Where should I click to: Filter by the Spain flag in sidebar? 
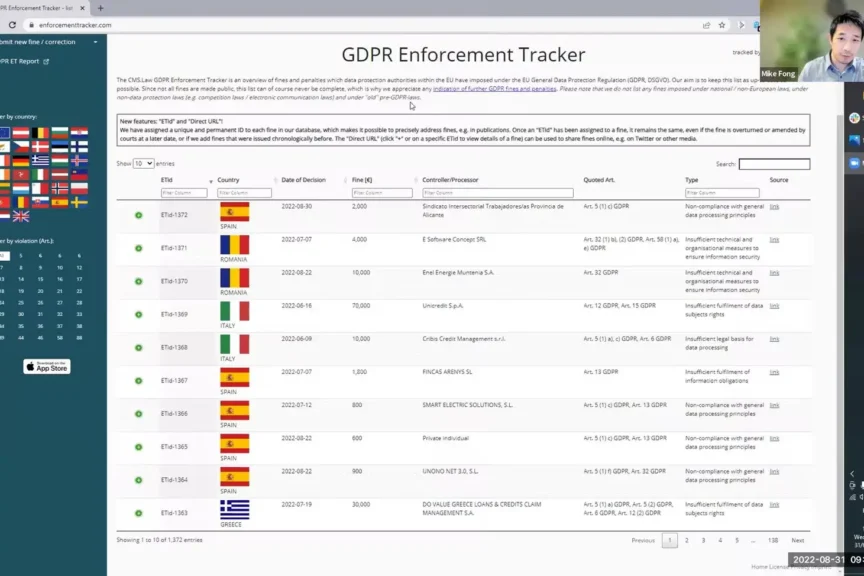(60, 202)
